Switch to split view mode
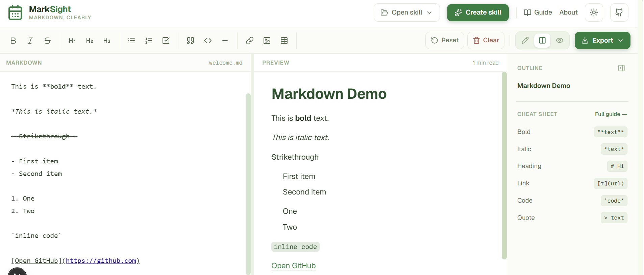This screenshot has height=275, width=644. [542, 41]
